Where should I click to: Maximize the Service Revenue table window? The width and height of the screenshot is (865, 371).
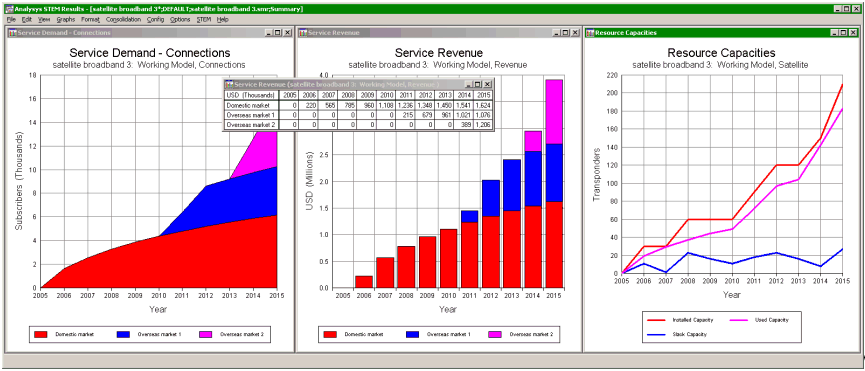coord(478,84)
